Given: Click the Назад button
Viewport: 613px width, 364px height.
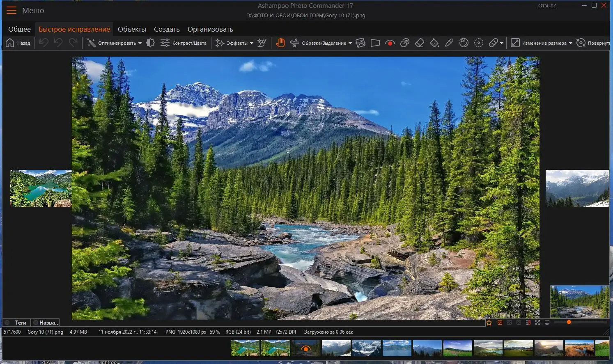Looking at the screenshot, I should (x=18, y=43).
